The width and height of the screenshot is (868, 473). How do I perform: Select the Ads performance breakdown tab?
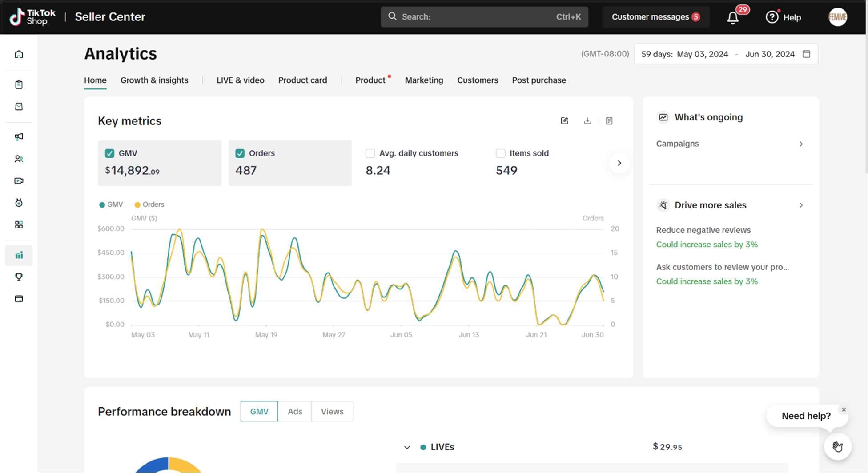[x=295, y=412]
